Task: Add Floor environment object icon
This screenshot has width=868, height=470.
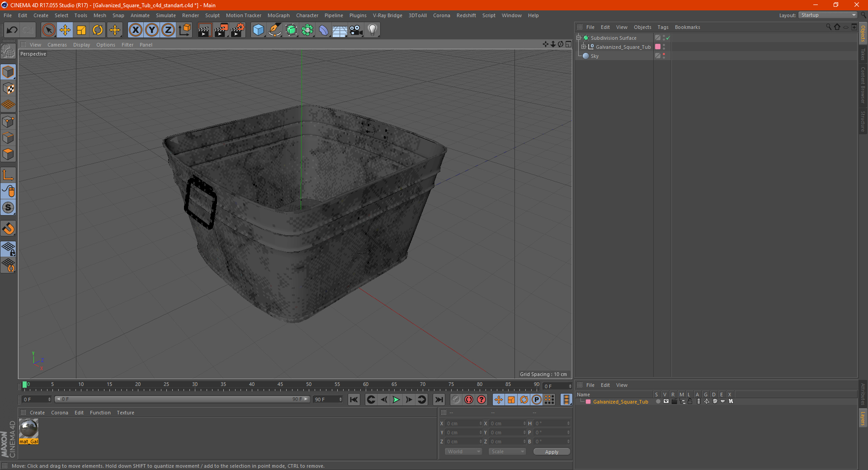Action: (340, 30)
